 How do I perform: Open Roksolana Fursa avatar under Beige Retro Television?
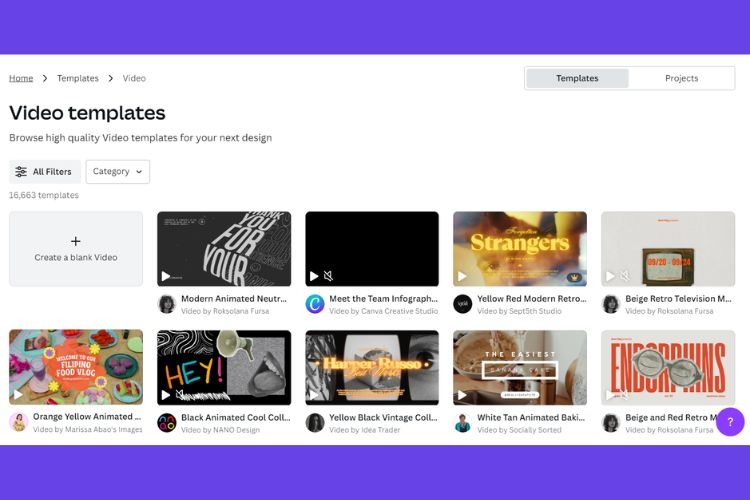(611, 304)
